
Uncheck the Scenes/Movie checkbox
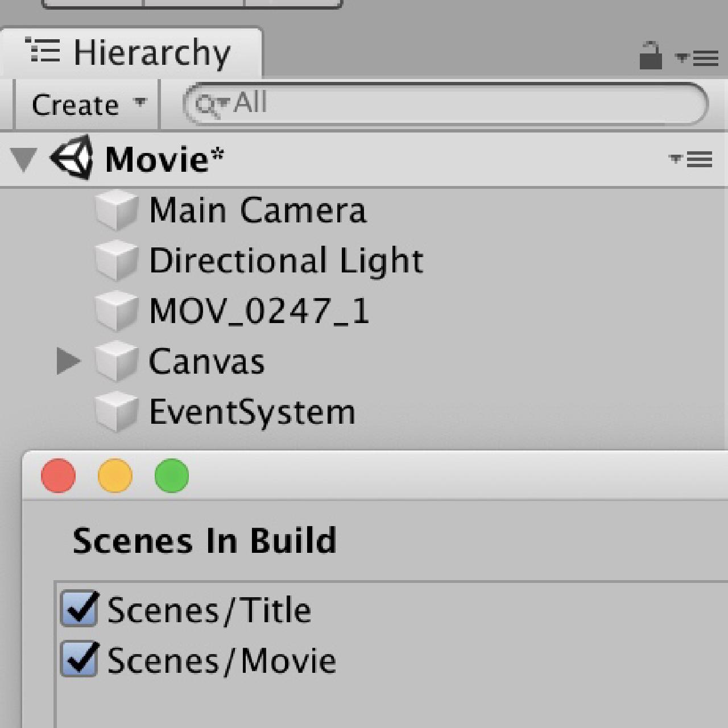pos(80,659)
